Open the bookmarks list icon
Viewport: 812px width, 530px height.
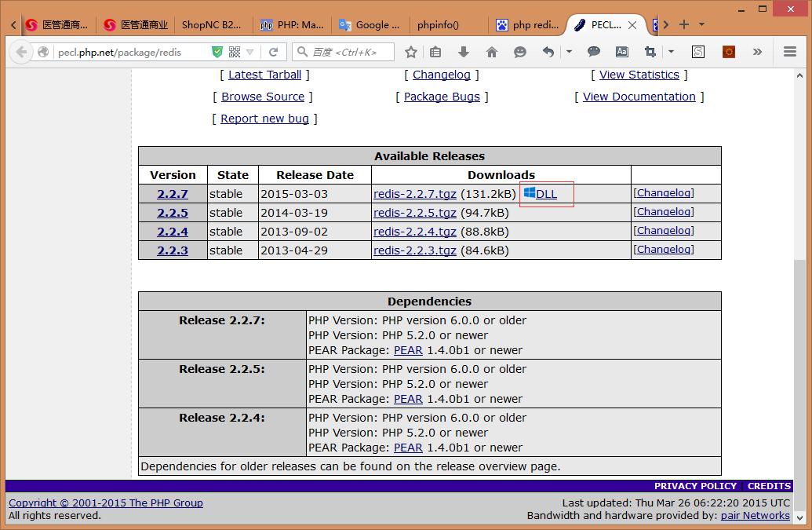(435, 52)
